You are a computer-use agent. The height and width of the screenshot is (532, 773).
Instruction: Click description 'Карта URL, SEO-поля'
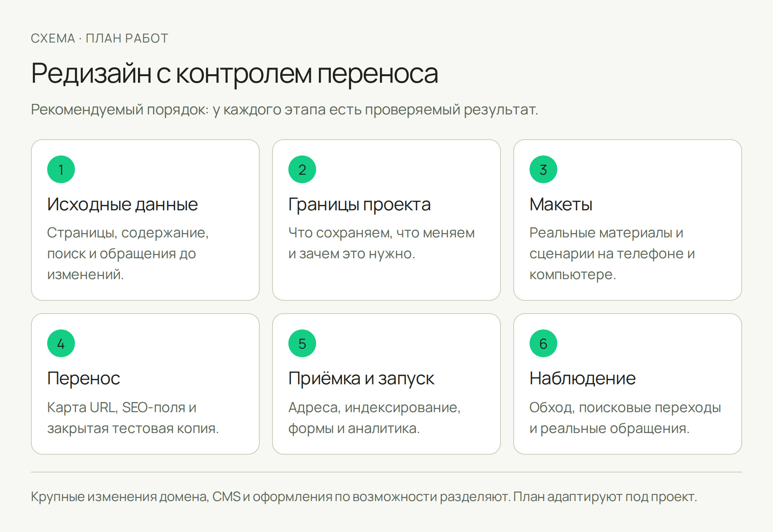(133, 418)
